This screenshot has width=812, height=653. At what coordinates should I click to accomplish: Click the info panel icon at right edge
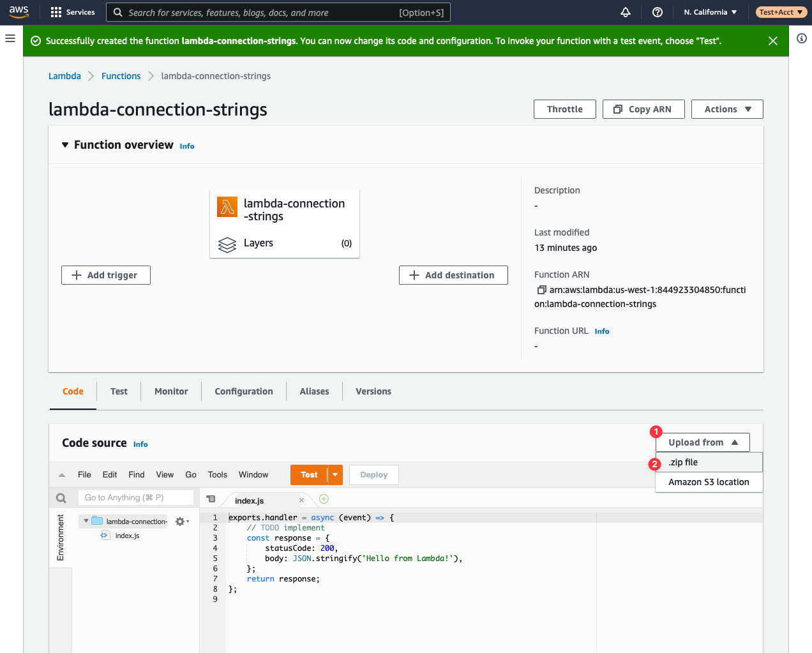[x=802, y=38]
